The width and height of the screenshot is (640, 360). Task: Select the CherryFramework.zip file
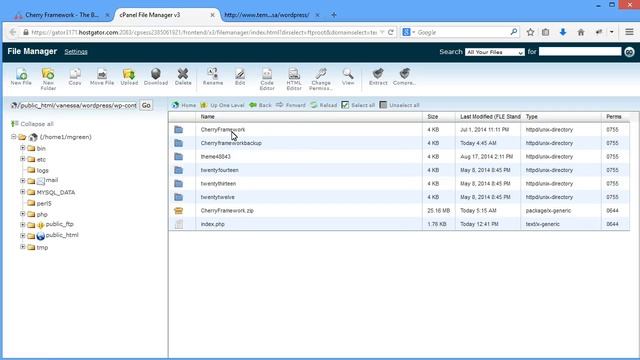point(399,211)
